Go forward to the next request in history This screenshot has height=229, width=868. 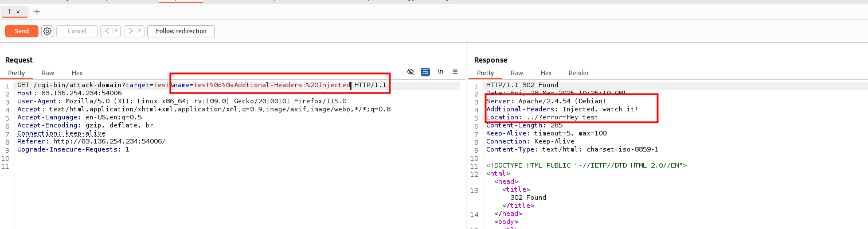coord(131,31)
